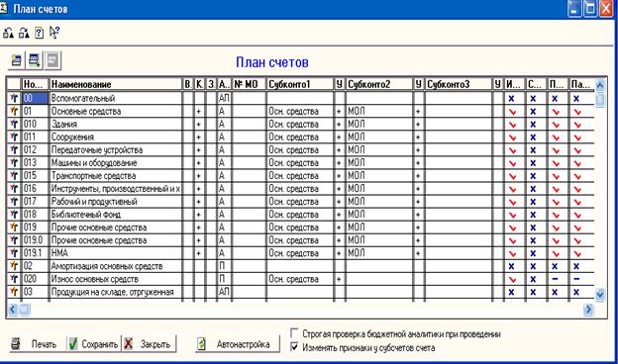Toggle the blue X in С column, row 016

point(533,189)
